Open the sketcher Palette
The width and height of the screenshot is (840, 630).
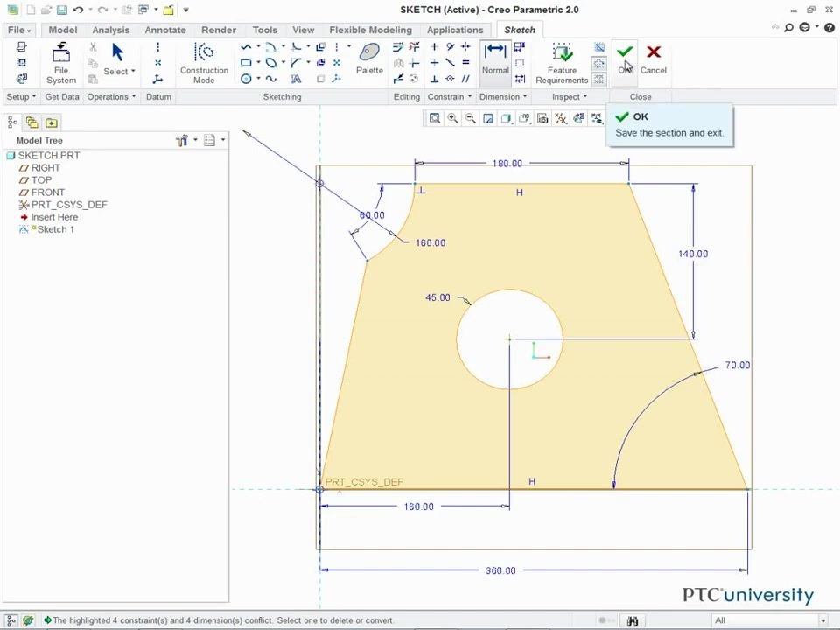tap(369, 59)
